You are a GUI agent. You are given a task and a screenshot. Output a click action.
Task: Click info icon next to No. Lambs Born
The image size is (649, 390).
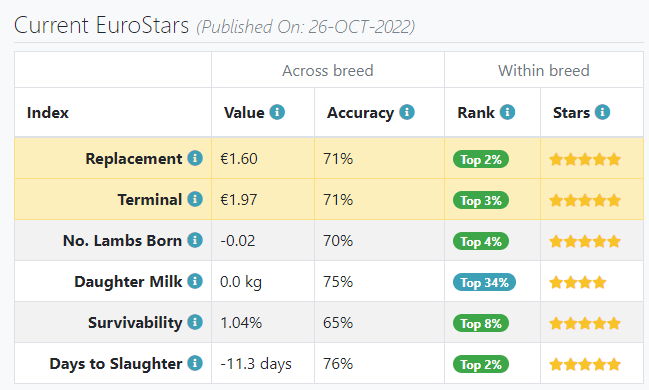tap(195, 240)
